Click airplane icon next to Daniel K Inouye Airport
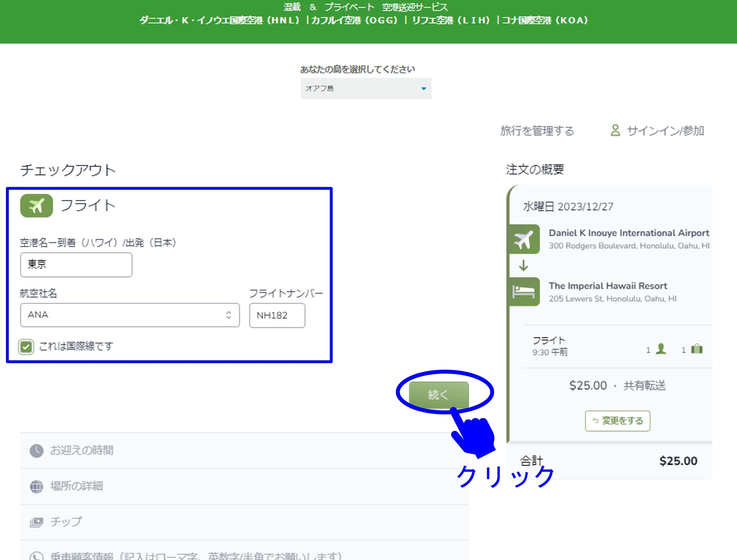This screenshot has height=560, width=737. pyautogui.click(x=524, y=239)
